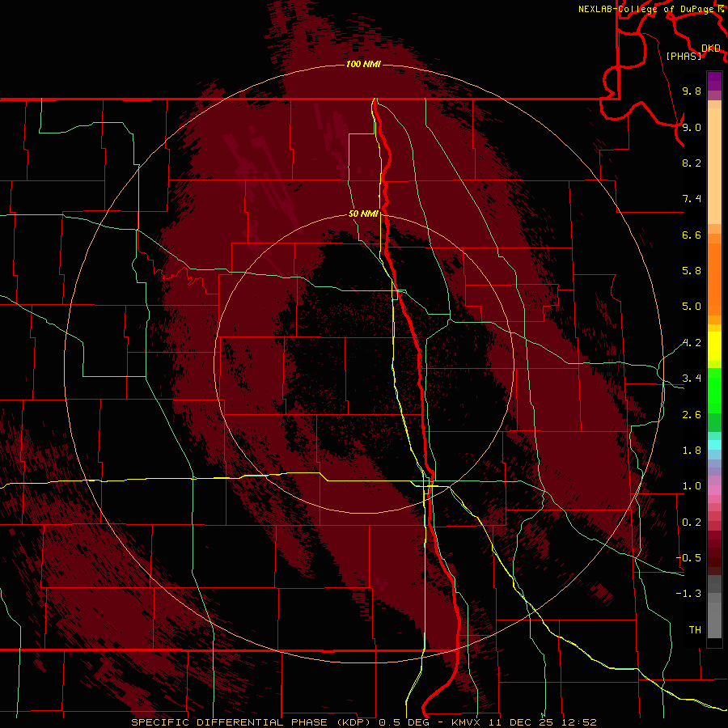Select the -1.3 color scale value
728x728 pixels.
(x=688, y=594)
